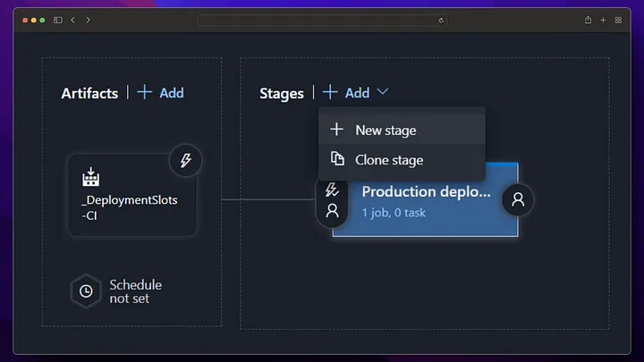This screenshot has height=362, width=644.
Task: Minimize window using the yellow button
Action: pos(34,20)
